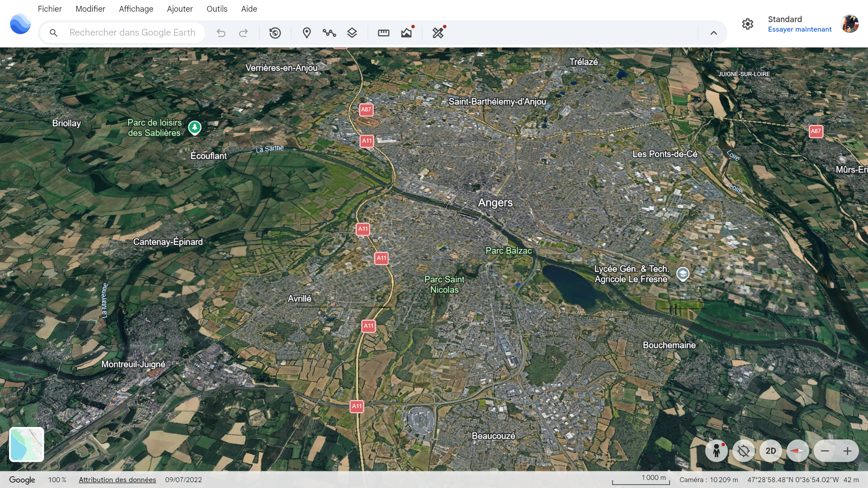The width and height of the screenshot is (868, 488).
Task: Open the design tools ruler-pencil icon
Action: (438, 33)
